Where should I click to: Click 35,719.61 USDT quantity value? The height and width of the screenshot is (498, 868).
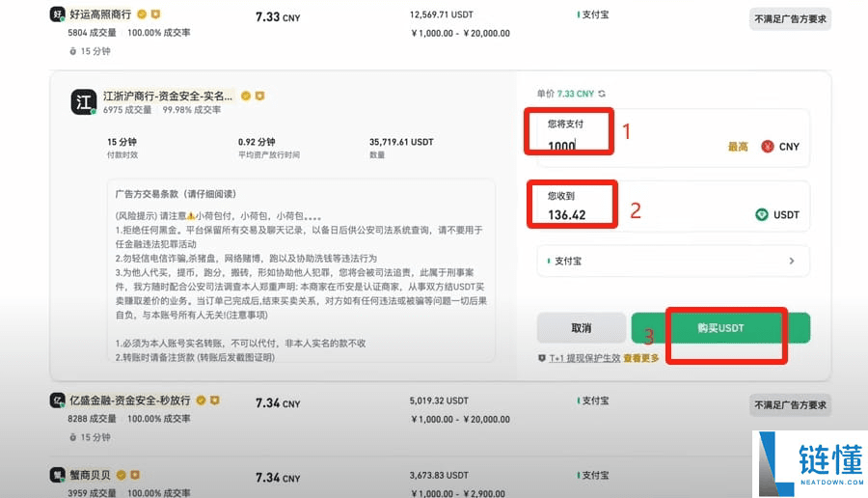401,142
